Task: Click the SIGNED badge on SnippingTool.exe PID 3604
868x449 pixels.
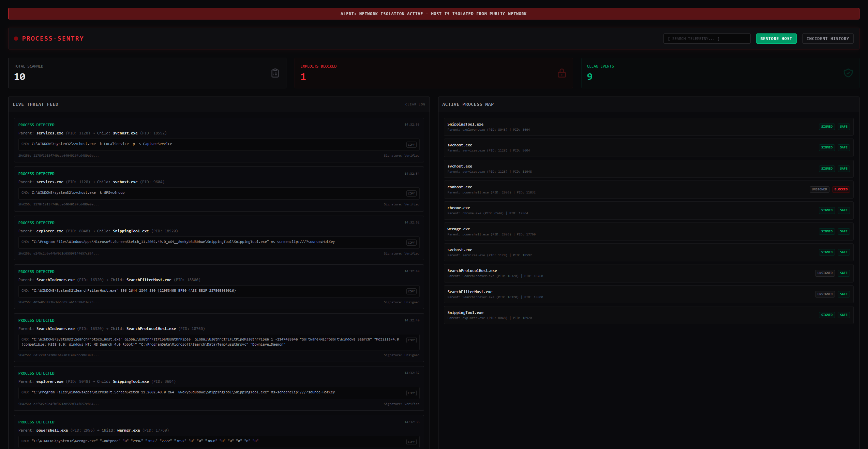Action: point(826,127)
